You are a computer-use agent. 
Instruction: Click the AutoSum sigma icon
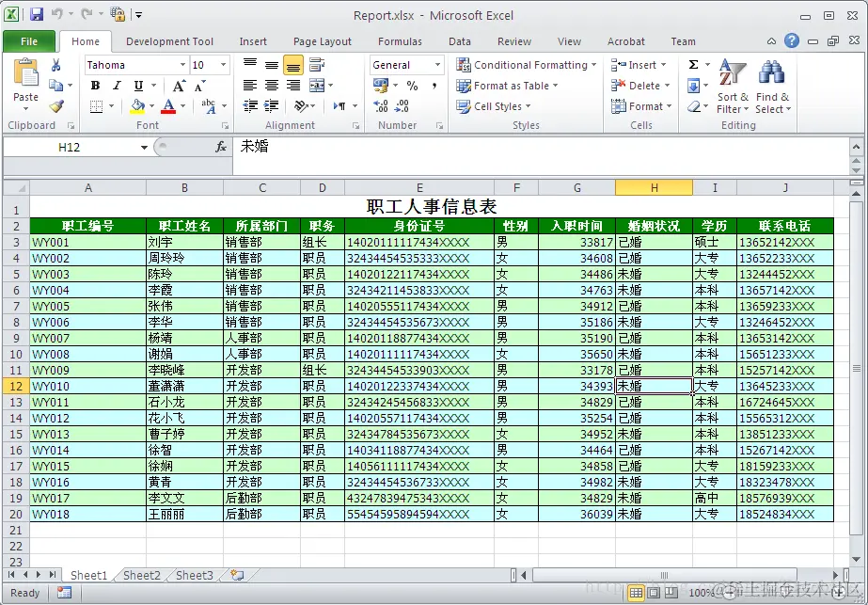693,65
